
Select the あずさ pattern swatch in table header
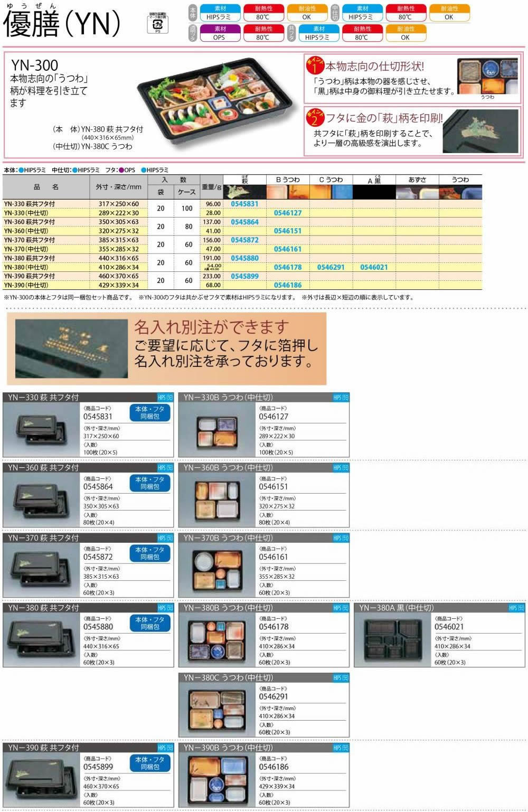417,192
